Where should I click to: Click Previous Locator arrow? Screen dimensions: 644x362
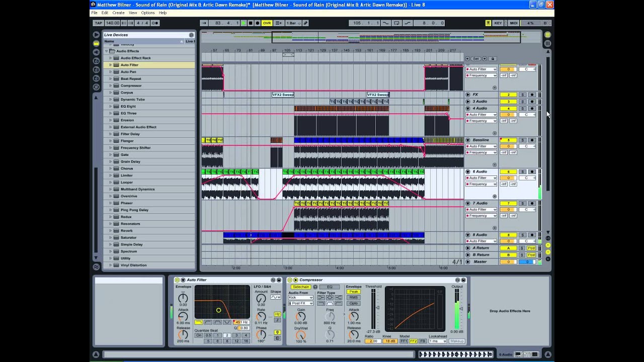pos(467,59)
